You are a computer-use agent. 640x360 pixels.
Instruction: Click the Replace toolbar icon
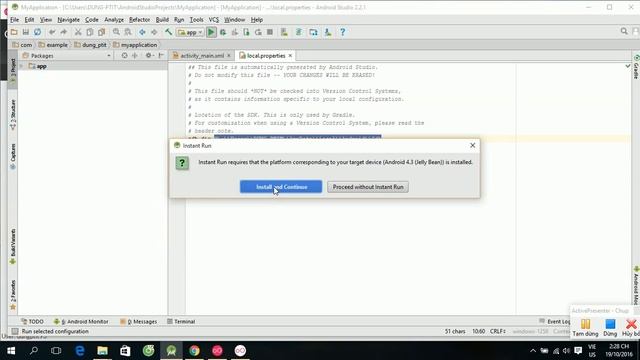(x=128, y=32)
